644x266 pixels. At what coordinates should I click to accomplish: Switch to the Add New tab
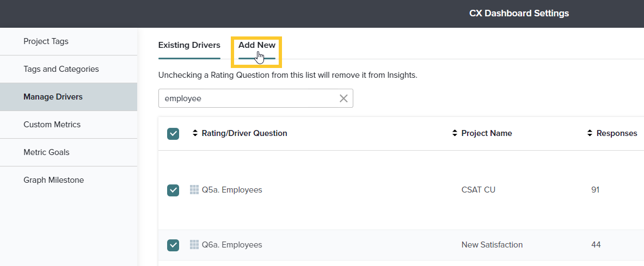tap(256, 46)
